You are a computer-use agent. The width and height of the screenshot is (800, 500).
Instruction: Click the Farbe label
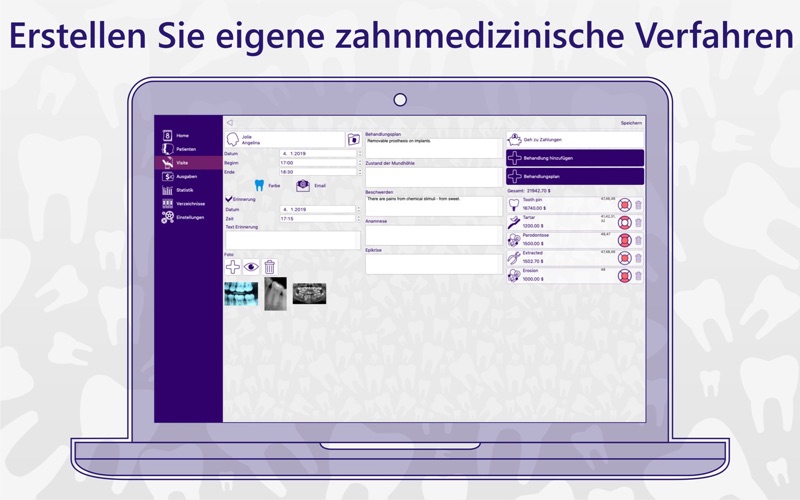pyautogui.click(x=274, y=186)
